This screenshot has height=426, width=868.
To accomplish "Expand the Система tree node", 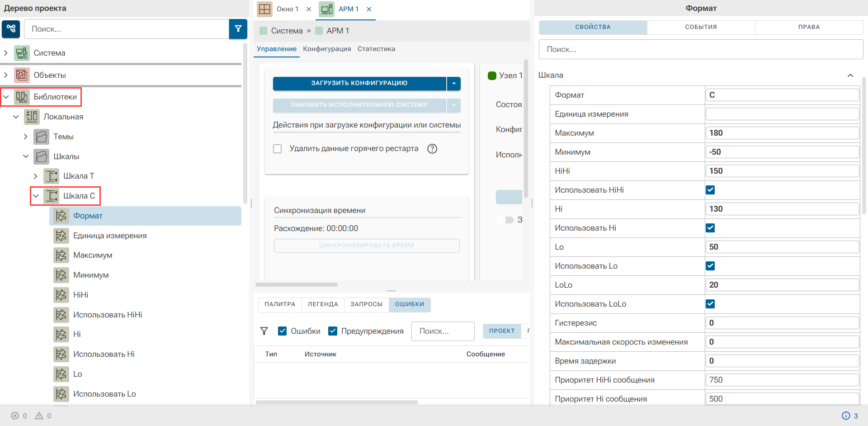I will coord(6,53).
